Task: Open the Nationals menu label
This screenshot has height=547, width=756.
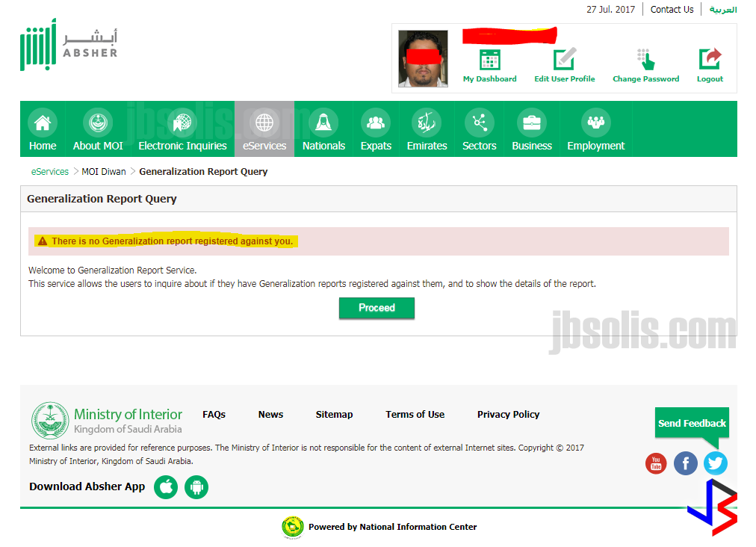Action: click(323, 146)
